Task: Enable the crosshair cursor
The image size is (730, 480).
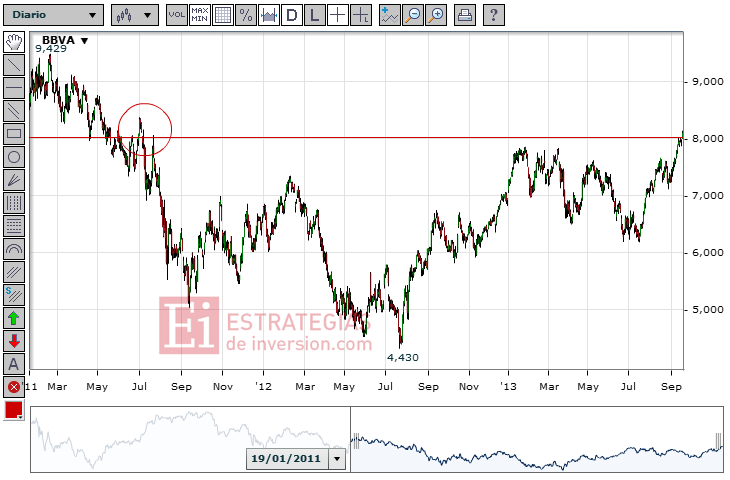Action: pos(338,15)
